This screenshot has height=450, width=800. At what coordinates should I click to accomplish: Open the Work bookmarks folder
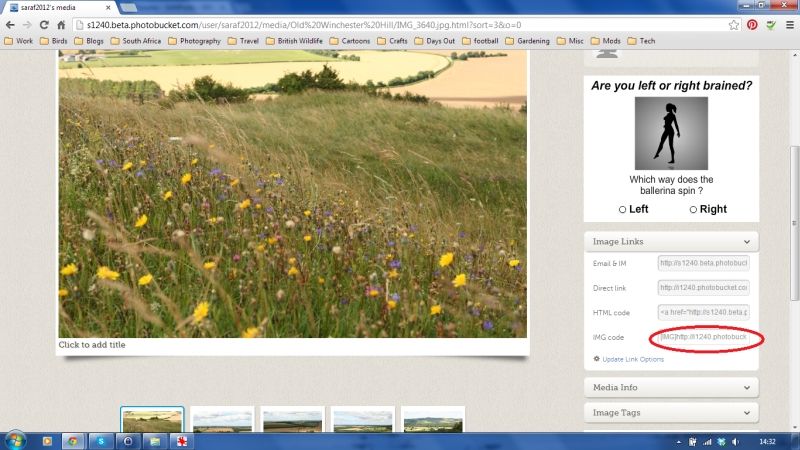(x=18, y=41)
